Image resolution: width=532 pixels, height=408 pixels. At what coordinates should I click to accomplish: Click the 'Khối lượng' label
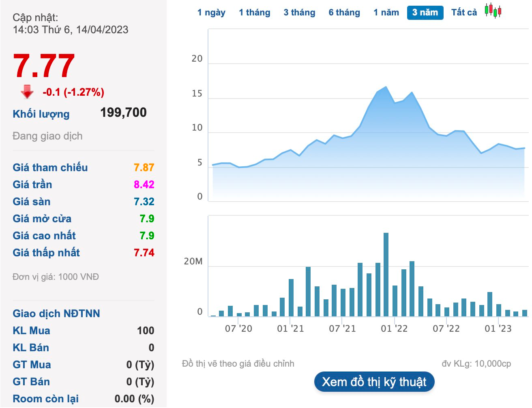(41, 114)
